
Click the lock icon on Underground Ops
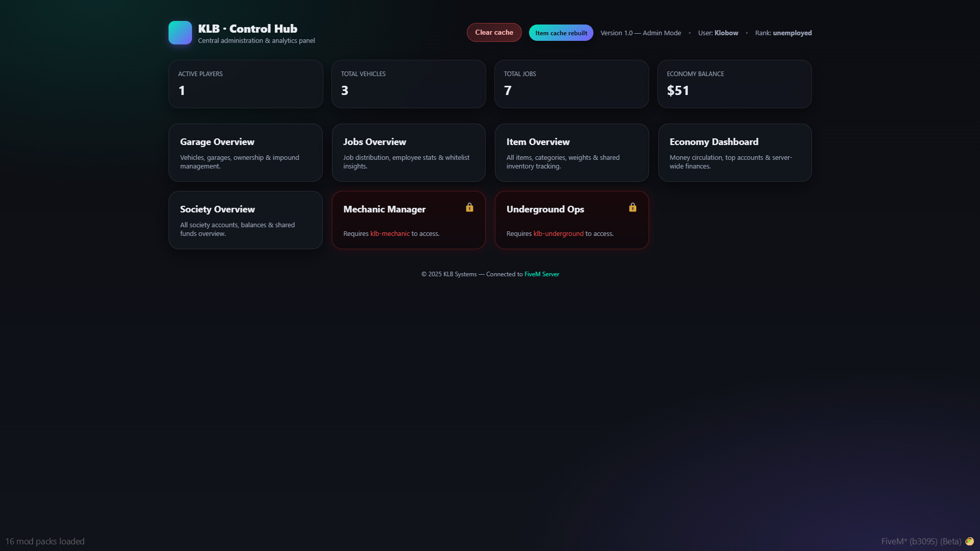[x=632, y=208]
